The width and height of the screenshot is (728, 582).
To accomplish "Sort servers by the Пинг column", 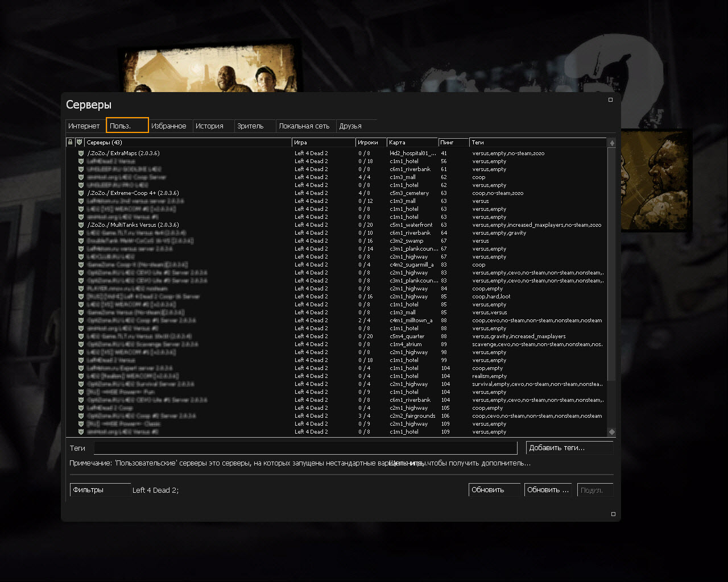I will pyautogui.click(x=453, y=142).
